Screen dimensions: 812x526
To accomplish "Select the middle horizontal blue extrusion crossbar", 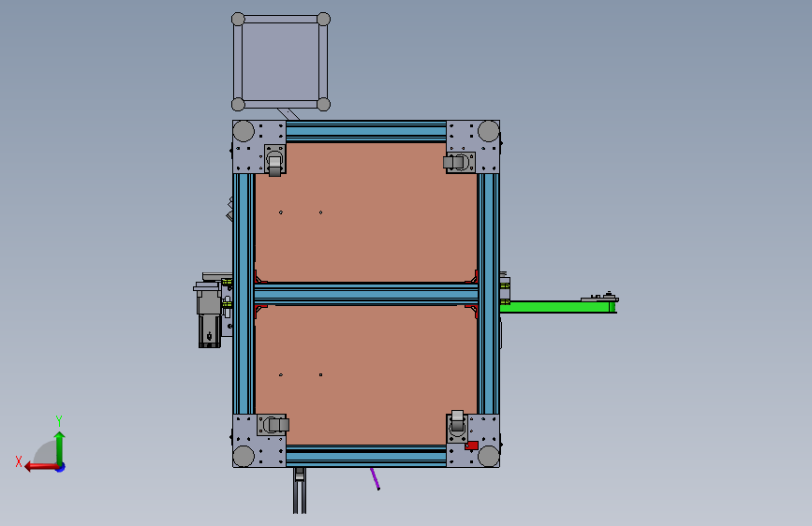I will tap(366, 294).
